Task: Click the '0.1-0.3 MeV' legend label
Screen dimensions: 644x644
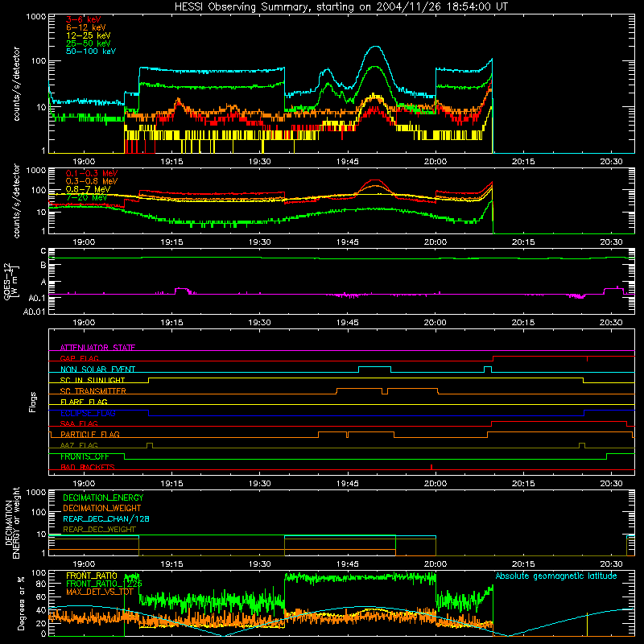Action: coord(92,173)
